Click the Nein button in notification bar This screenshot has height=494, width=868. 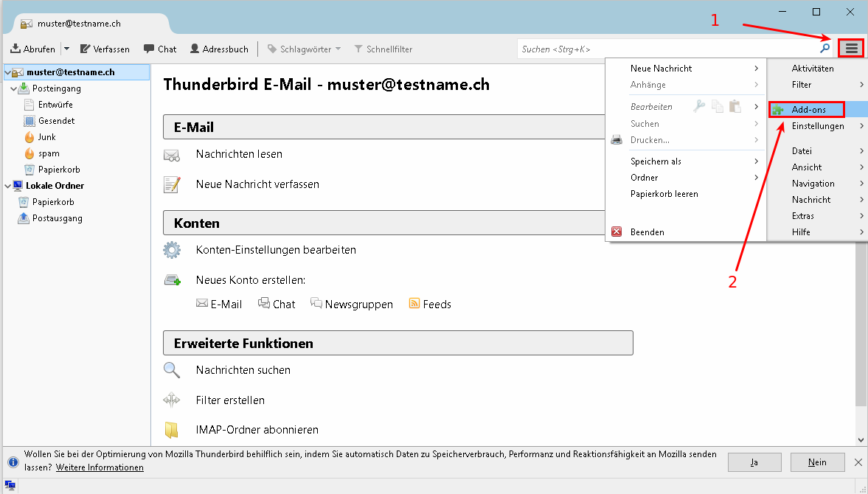point(818,462)
